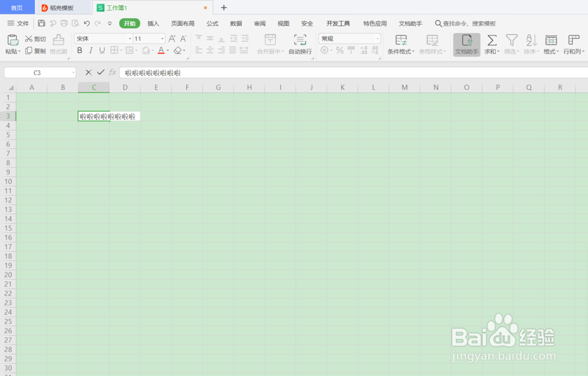Open the font color swatch
The image size is (588, 376).
(x=161, y=51)
